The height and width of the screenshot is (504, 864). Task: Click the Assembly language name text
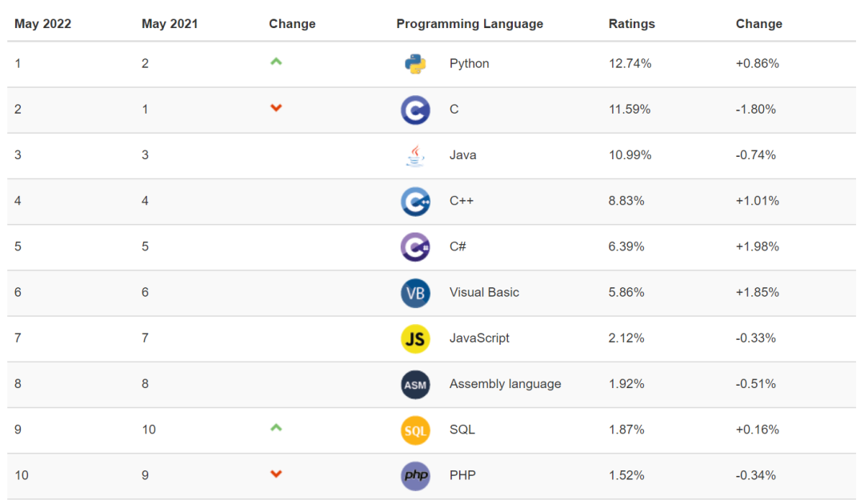(505, 384)
